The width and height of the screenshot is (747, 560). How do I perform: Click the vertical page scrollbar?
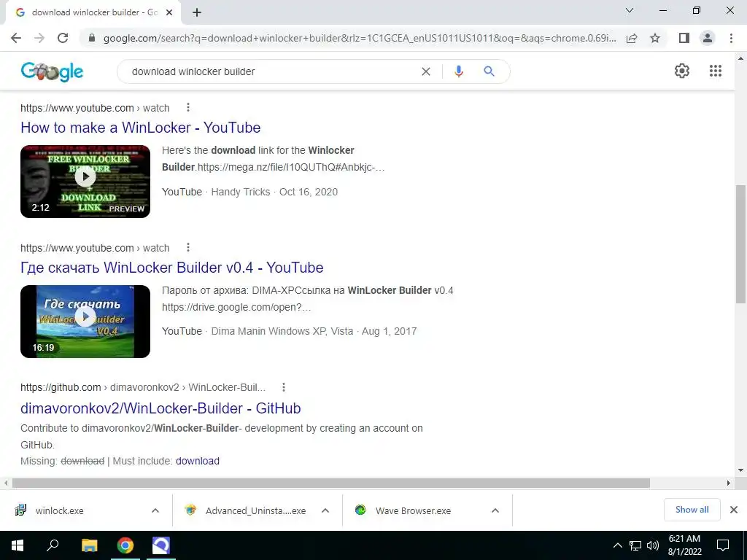pos(740,244)
